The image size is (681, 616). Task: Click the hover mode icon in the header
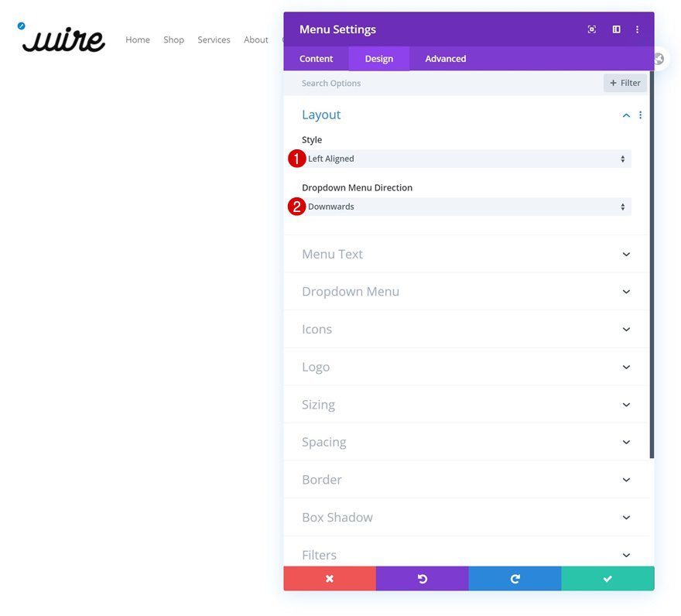tap(591, 29)
